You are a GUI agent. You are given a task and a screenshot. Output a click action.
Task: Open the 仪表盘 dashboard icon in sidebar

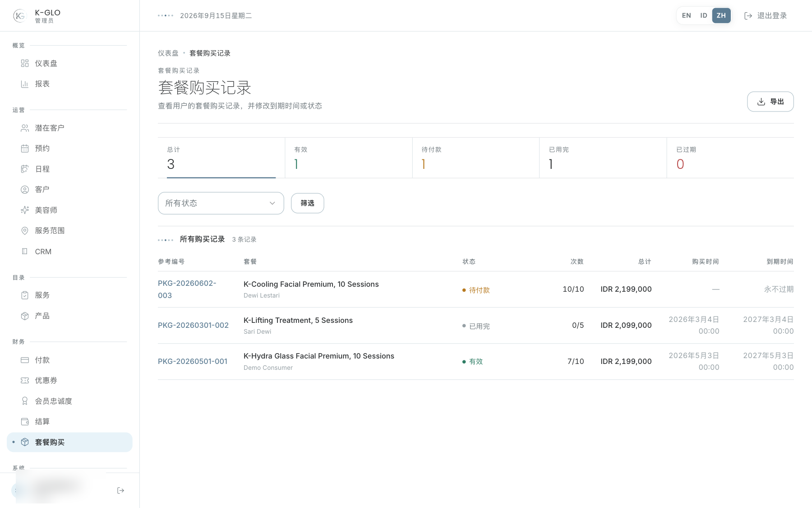[x=25, y=63]
